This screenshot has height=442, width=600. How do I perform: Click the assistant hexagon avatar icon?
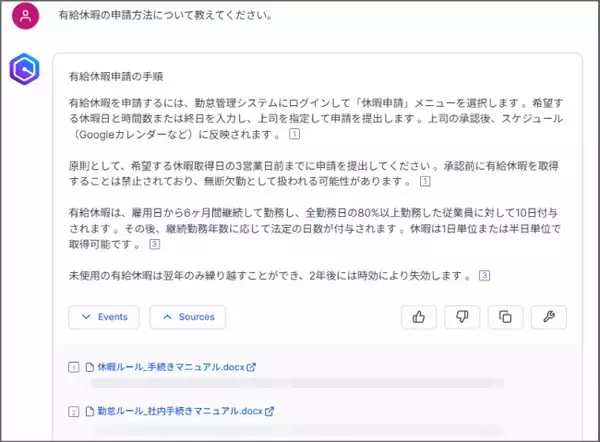tap(26, 72)
